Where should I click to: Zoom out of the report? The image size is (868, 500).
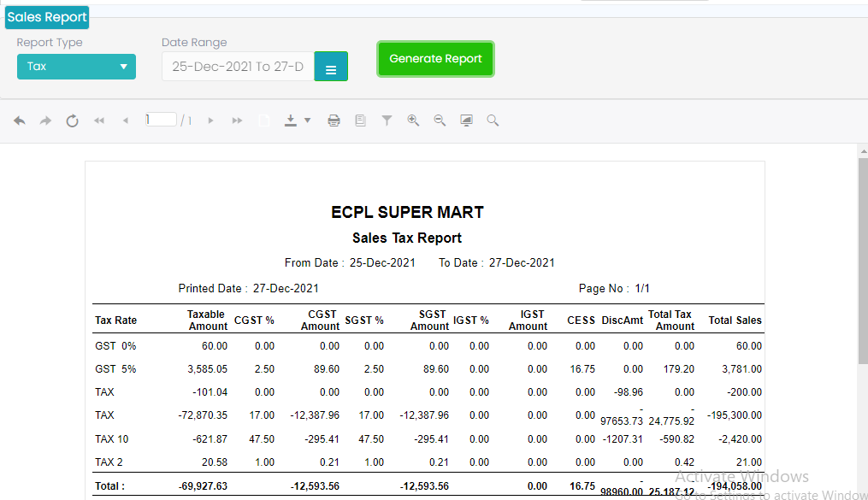(440, 121)
